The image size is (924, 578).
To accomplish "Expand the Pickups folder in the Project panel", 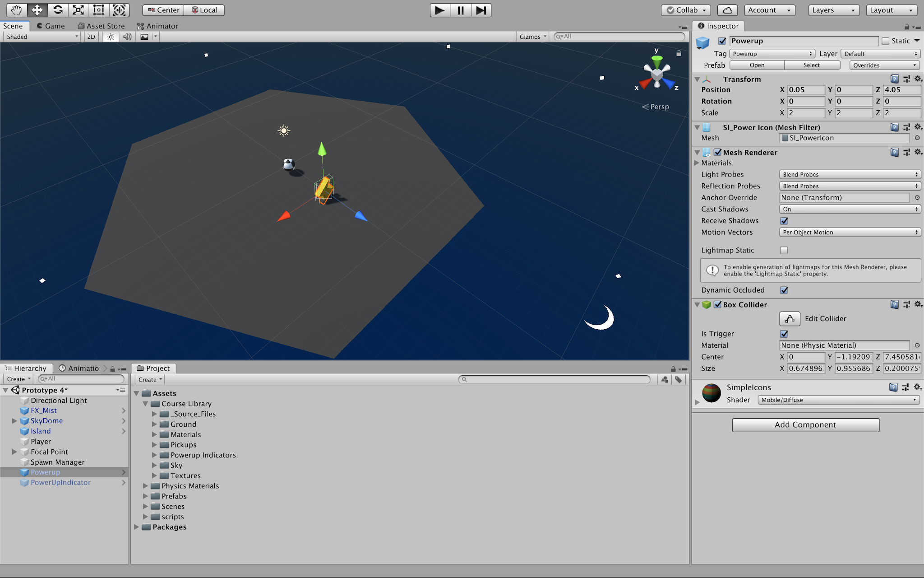I will [155, 444].
